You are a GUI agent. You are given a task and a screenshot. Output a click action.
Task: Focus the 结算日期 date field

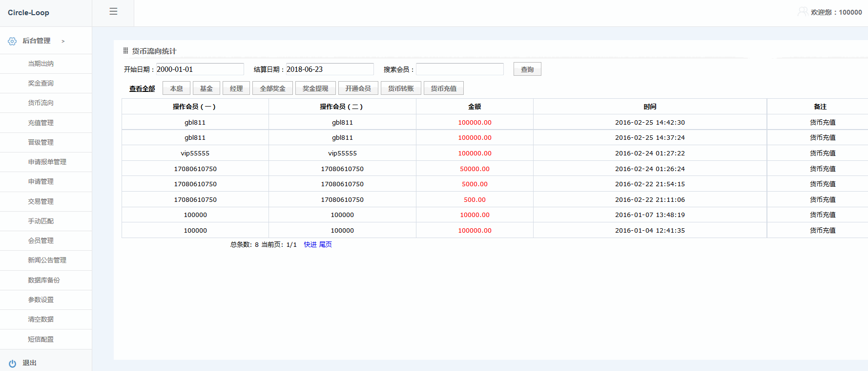pos(330,69)
